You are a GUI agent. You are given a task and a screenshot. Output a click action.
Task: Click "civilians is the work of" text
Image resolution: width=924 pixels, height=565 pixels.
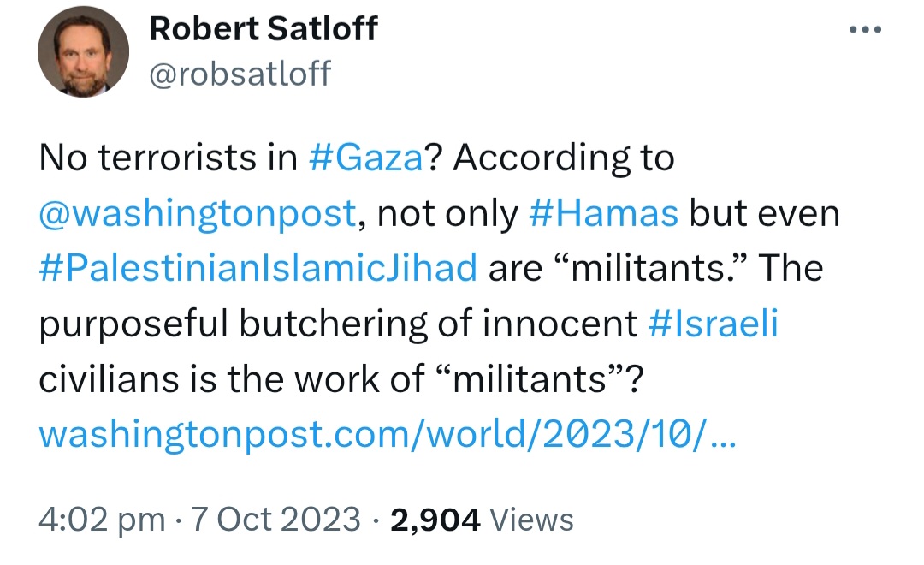point(231,378)
